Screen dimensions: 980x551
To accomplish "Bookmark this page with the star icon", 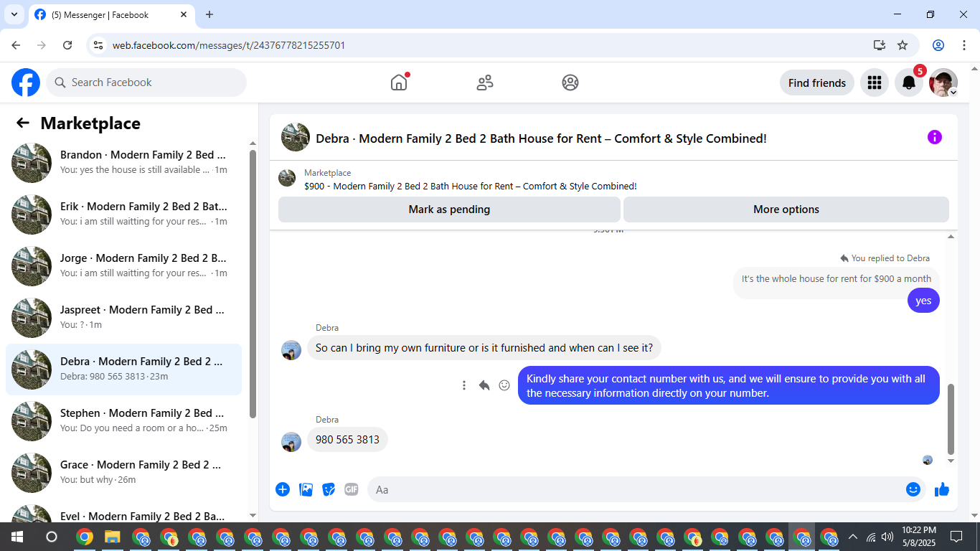I will 903,45.
